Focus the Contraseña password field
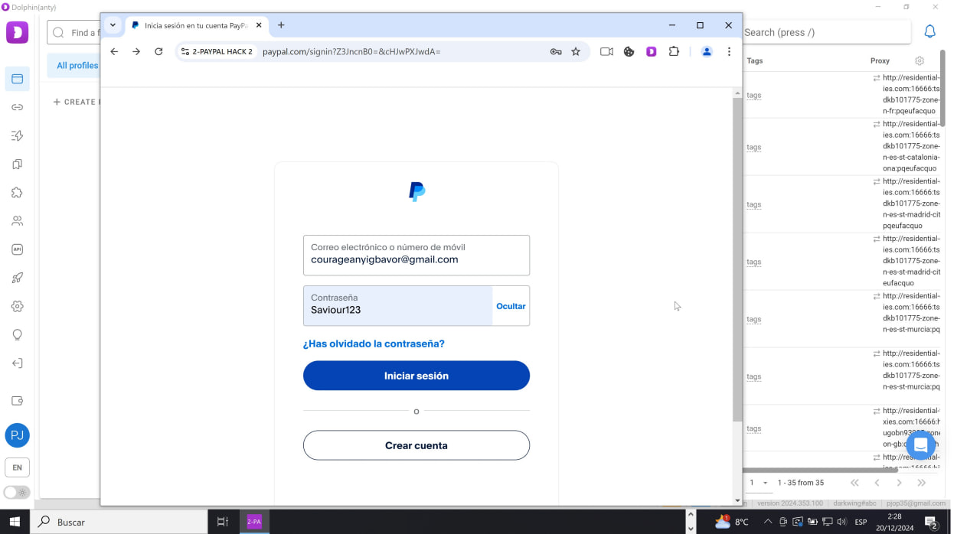Image resolution: width=980 pixels, height=534 pixels. pyautogui.click(x=397, y=306)
